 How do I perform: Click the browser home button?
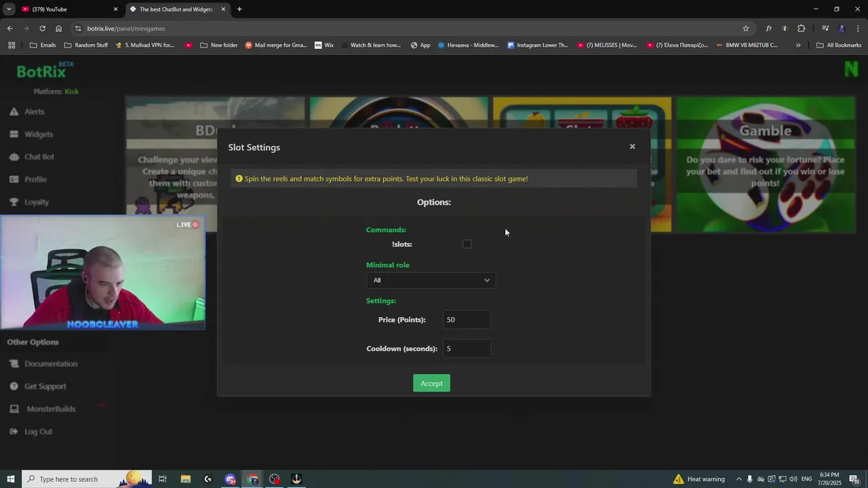point(59,28)
